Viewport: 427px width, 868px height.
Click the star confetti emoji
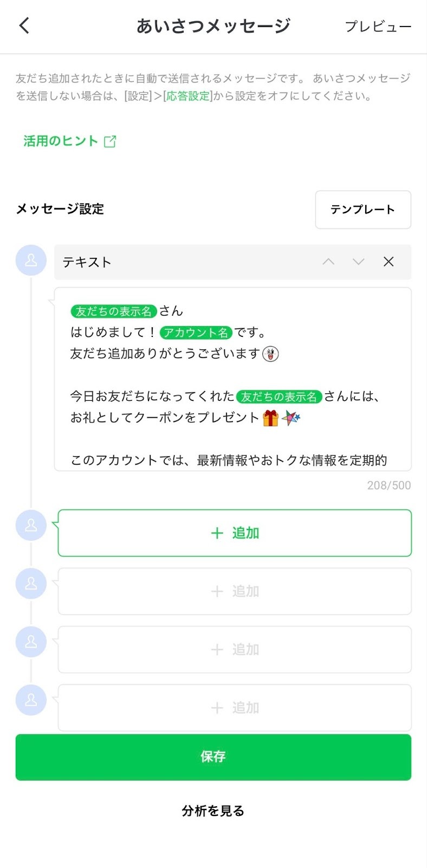pos(291,418)
